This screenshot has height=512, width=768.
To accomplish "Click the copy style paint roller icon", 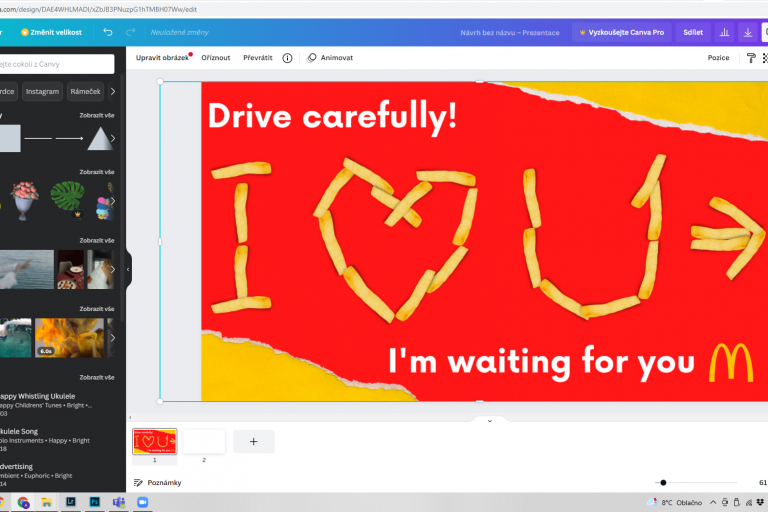I will [751, 58].
